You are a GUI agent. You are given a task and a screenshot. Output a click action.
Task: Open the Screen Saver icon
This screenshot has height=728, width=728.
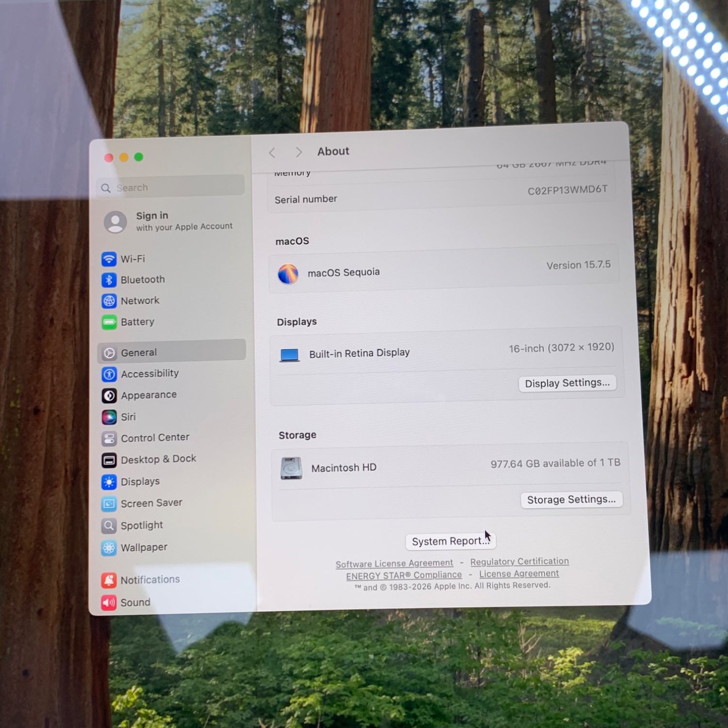pos(109,504)
